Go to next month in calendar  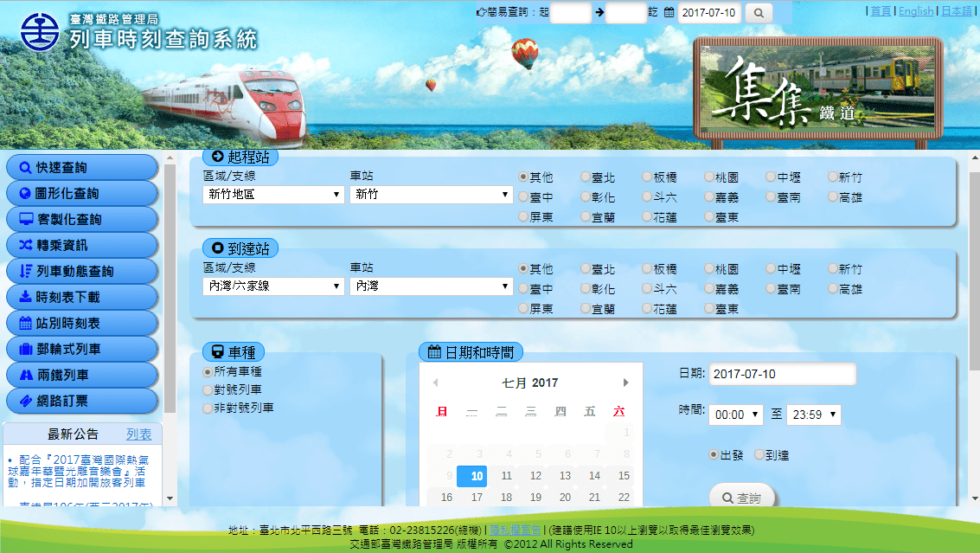pyautogui.click(x=625, y=383)
